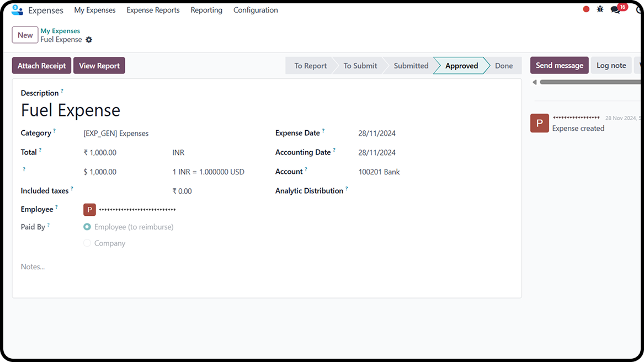Click the employee avatar in Employee field

coord(89,210)
